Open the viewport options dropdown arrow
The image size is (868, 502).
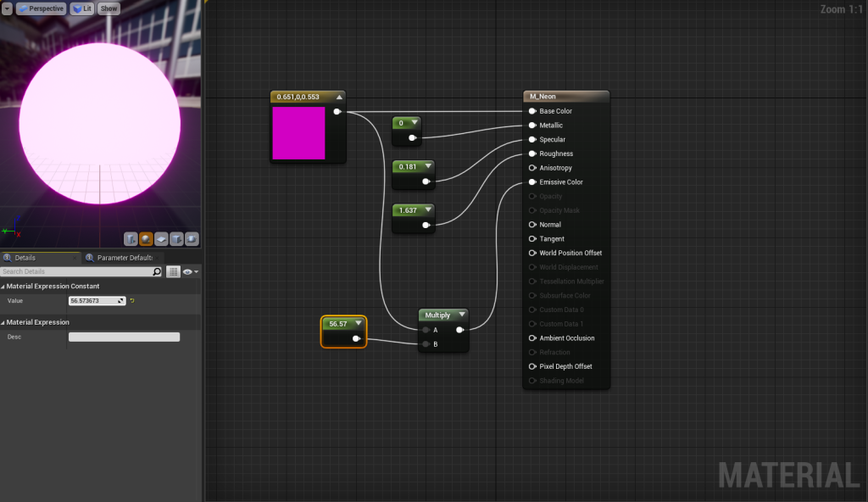click(7, 8)
